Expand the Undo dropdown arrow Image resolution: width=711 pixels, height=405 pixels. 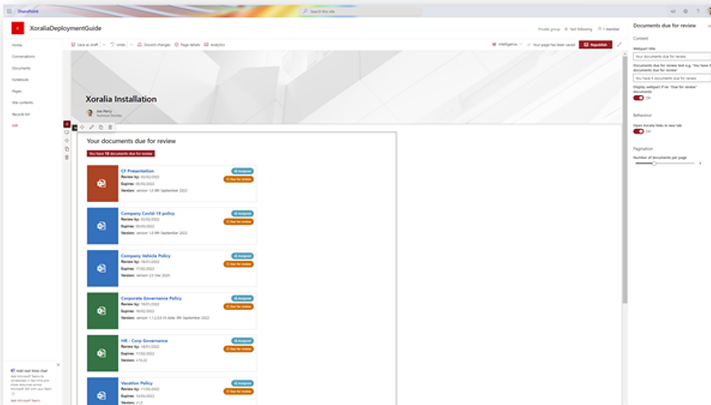click(x=131, y=45)
